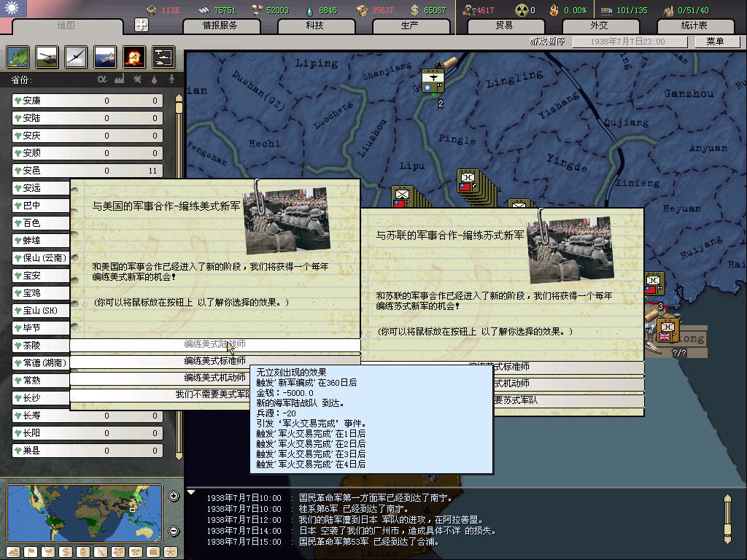This screenshot has height=560, width=747.
Task: Choose option 编练美式标准师
Action: pyautogui.click(x=214, y=361)
